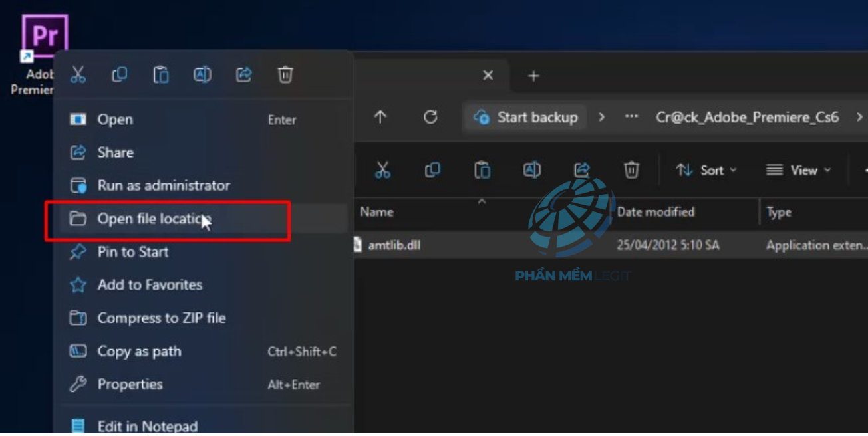Expand the chevron after Cr@ck_Adobe_Premiere_Cs6
Viewport: 868px width, 436px height.
859,117
